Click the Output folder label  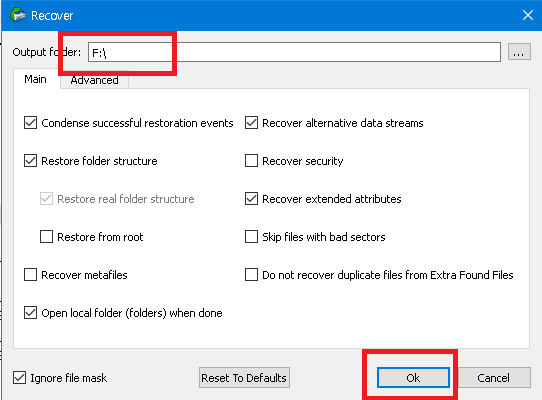coord(47,52)
